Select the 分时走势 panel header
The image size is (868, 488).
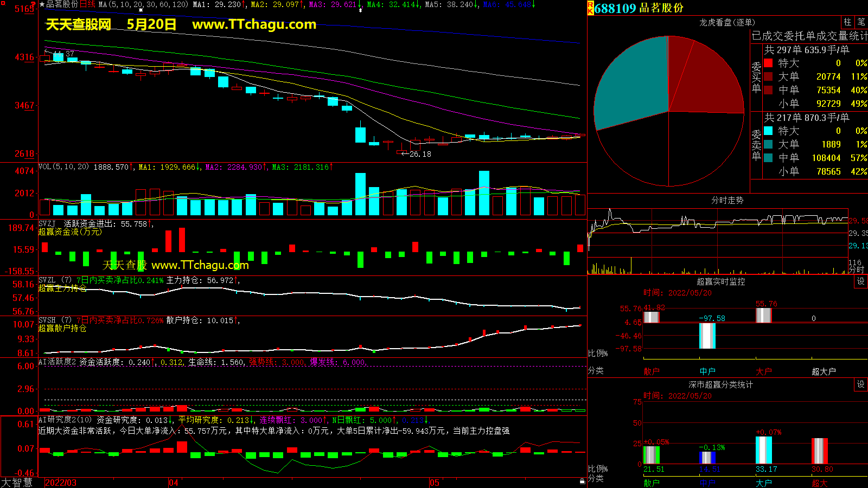[x=727, y=201]
